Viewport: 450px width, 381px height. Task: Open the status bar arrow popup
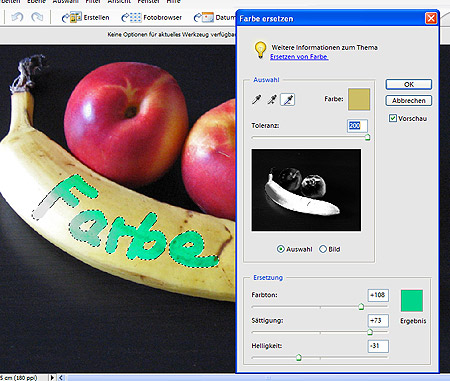click(x=52, y=378)
